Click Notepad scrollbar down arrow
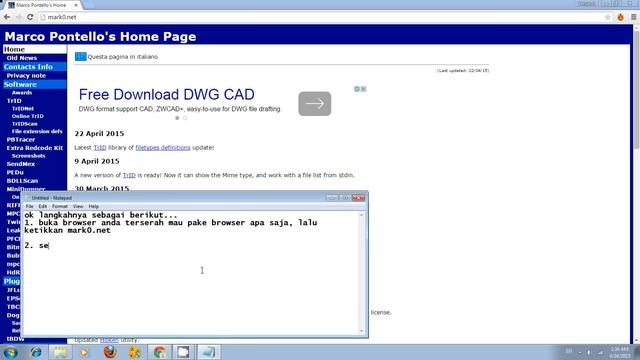The image size is (640, 360). [x=362, y=331]
